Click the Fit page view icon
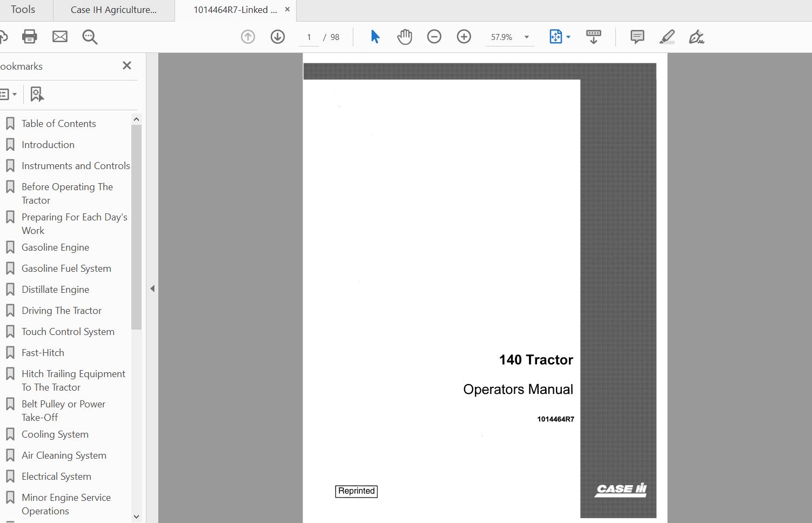The height and width of the screenshot is (523, 812). pyautogui.click(x=556, y=37)
